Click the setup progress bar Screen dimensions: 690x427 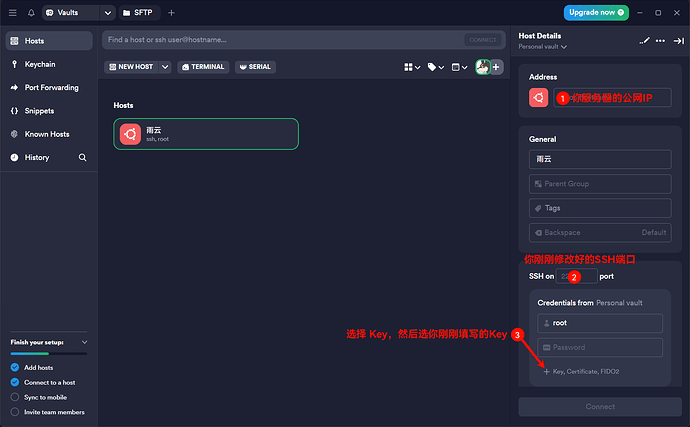point(49,353)
